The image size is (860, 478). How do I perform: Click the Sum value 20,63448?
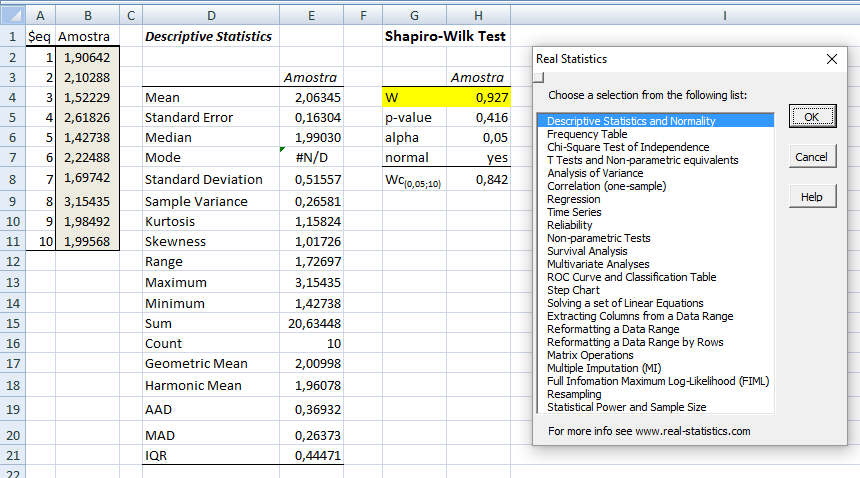coord(312,324)
